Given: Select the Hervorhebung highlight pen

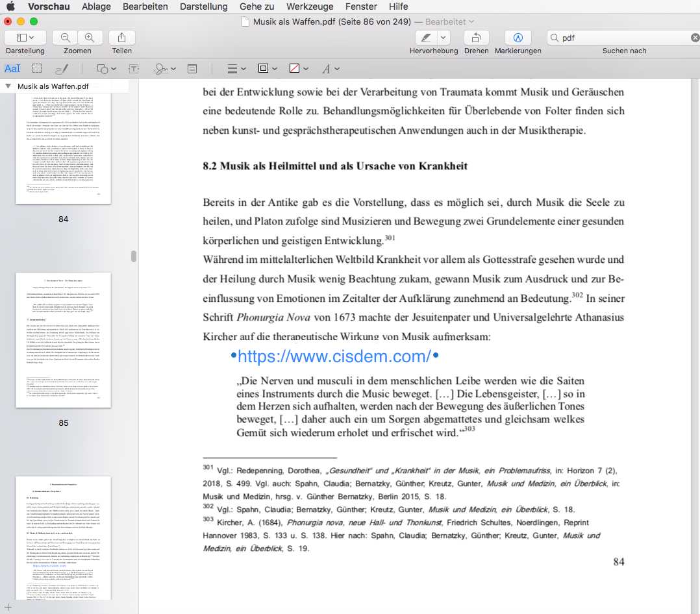Looking at the screenshot, I should pos(427,38).
